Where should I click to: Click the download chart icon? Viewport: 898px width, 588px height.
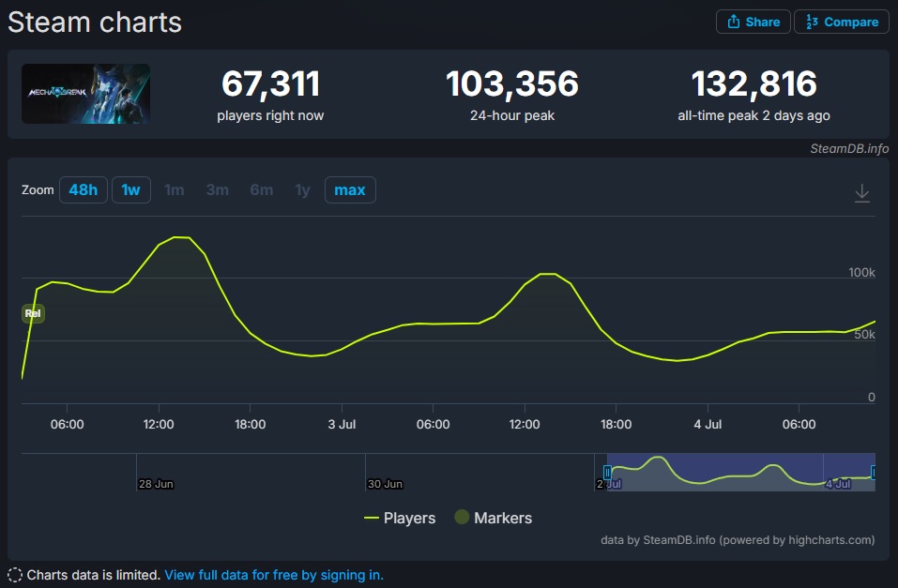point(862,193)
